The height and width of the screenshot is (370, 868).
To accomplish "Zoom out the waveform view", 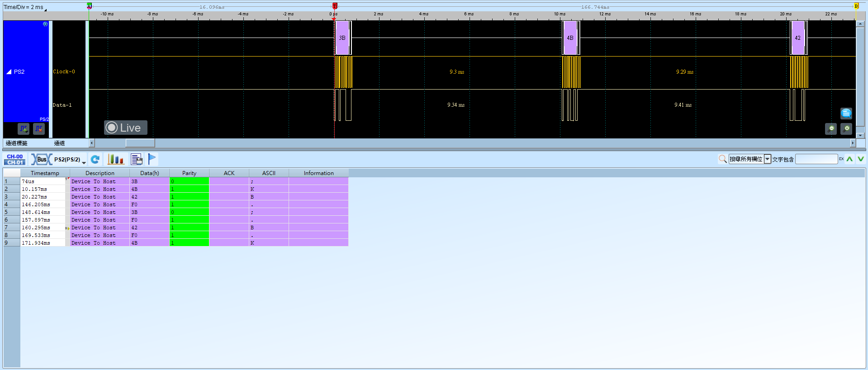I will 831,129.
